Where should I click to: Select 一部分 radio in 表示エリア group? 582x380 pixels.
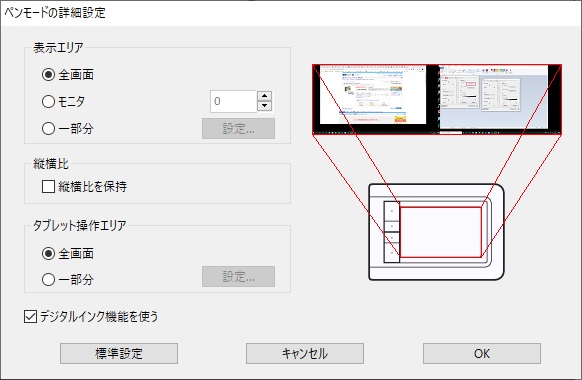pyautogui.click(x=68, y=128)
